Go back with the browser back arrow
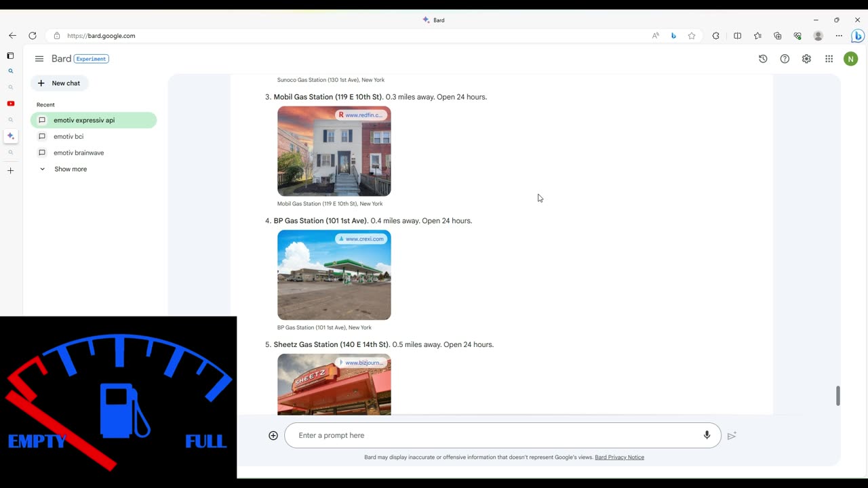868x488 pixels. (12, 35)
